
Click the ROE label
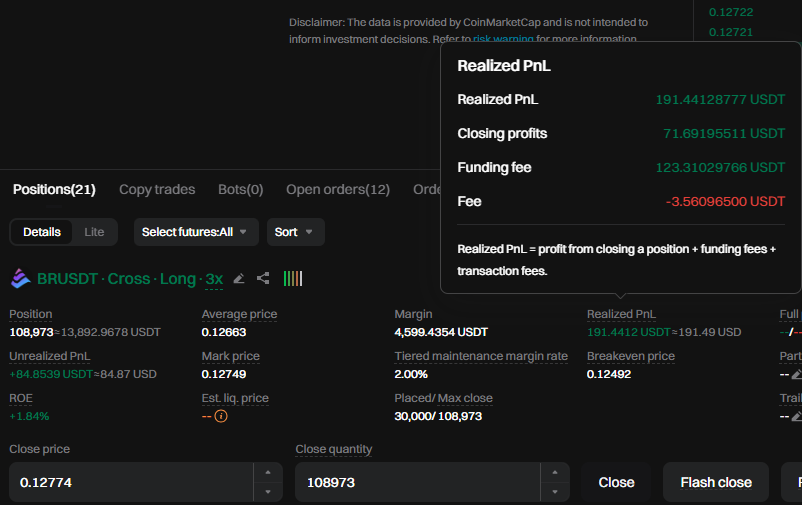coord(21,398)
